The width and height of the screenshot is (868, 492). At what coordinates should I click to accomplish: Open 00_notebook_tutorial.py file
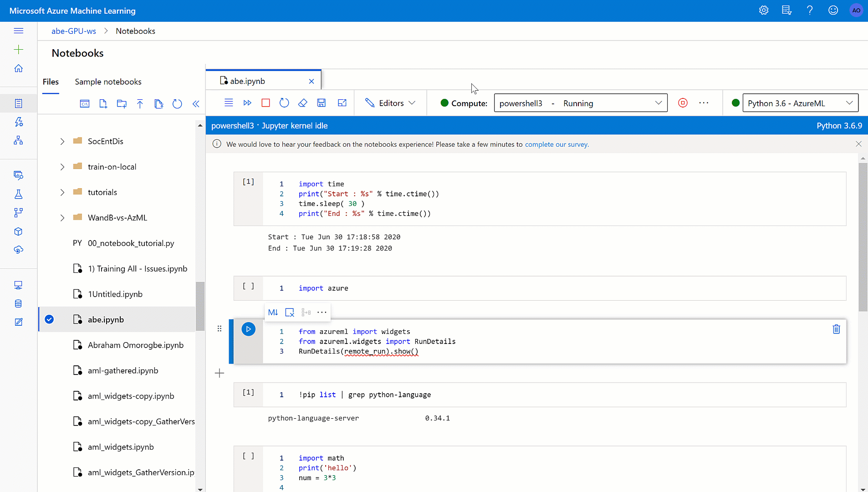[x=131, y=243]
